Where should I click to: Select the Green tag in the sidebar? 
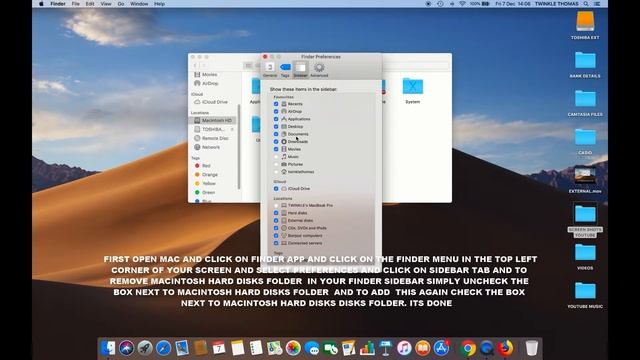click(x=208, y=193)
